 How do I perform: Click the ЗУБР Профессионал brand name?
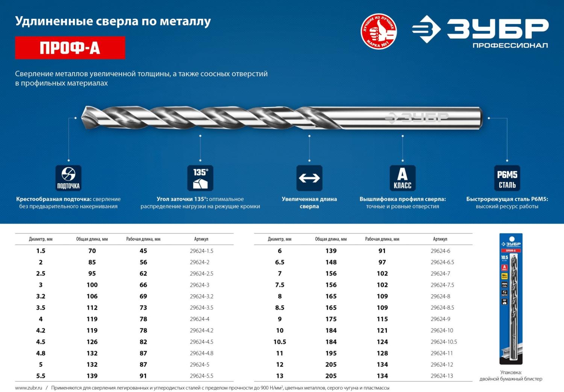[497, 32]
